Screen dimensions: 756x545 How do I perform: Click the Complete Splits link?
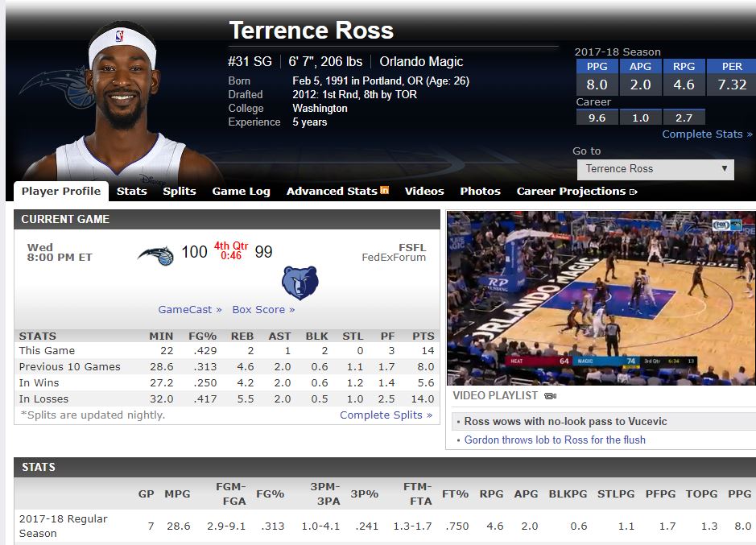pyautogui.click(x=386, y=415)
